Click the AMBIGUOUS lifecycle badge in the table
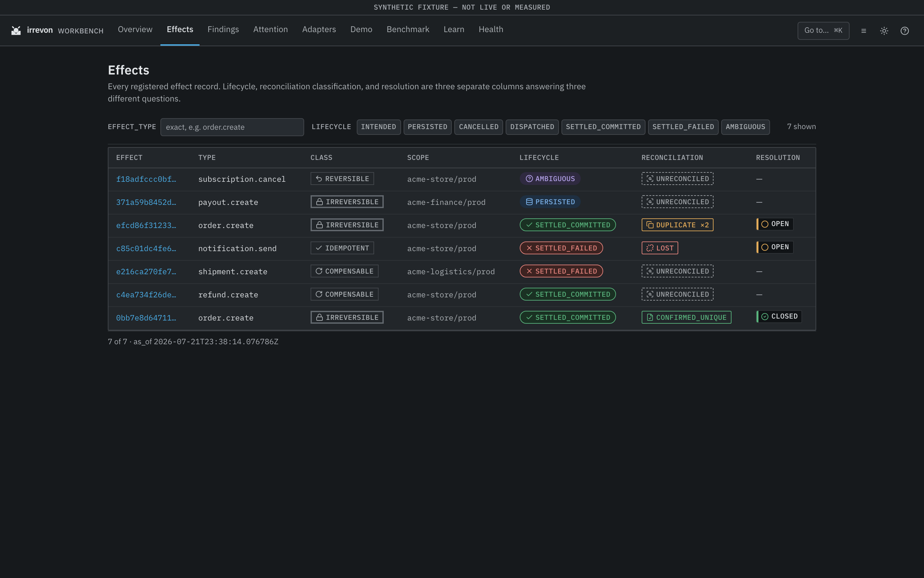 550,179
